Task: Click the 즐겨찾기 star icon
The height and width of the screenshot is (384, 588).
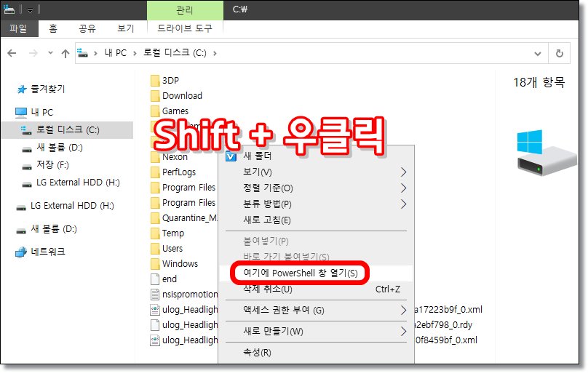Action: (22, 89)
